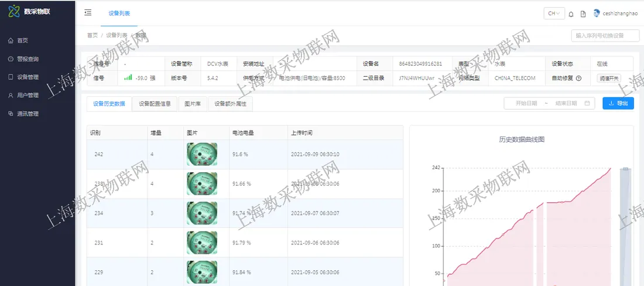644x286 pixels.
Task: Select the 设备额外属性 tab
Action: (x=231, y=104)
